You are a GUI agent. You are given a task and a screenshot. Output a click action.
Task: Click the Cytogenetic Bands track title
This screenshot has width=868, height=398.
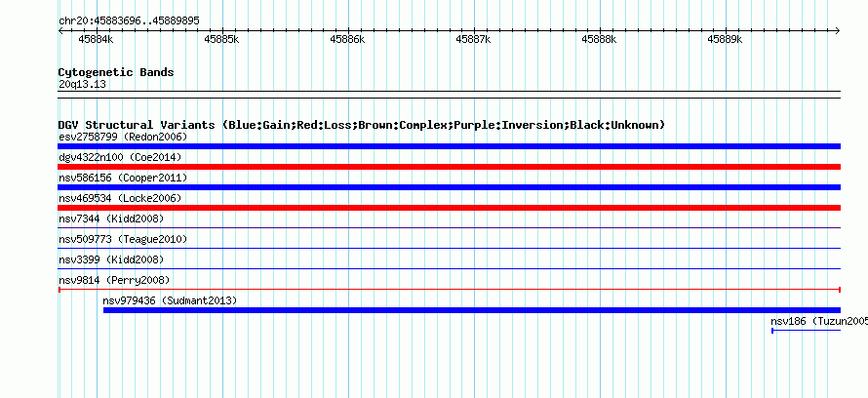(116, 72)
